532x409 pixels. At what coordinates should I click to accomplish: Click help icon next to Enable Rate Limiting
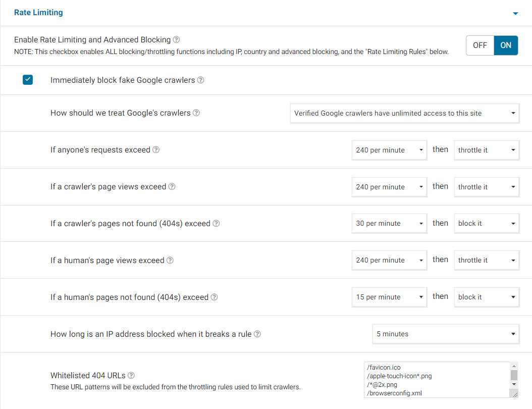pyautogui.click(x=176, y=40)
